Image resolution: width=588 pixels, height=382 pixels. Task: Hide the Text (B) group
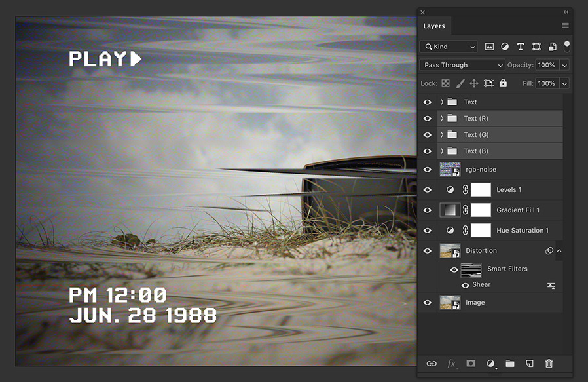(427, 151)
